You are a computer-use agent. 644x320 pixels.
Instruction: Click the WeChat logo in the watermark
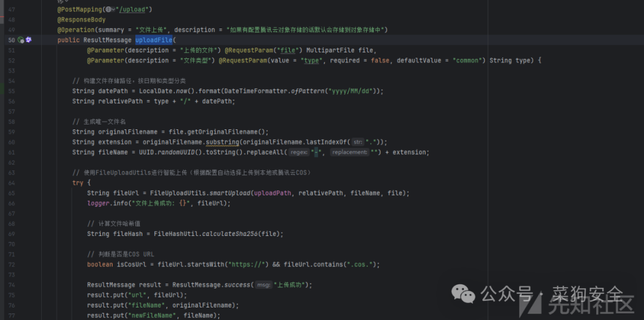463,294
